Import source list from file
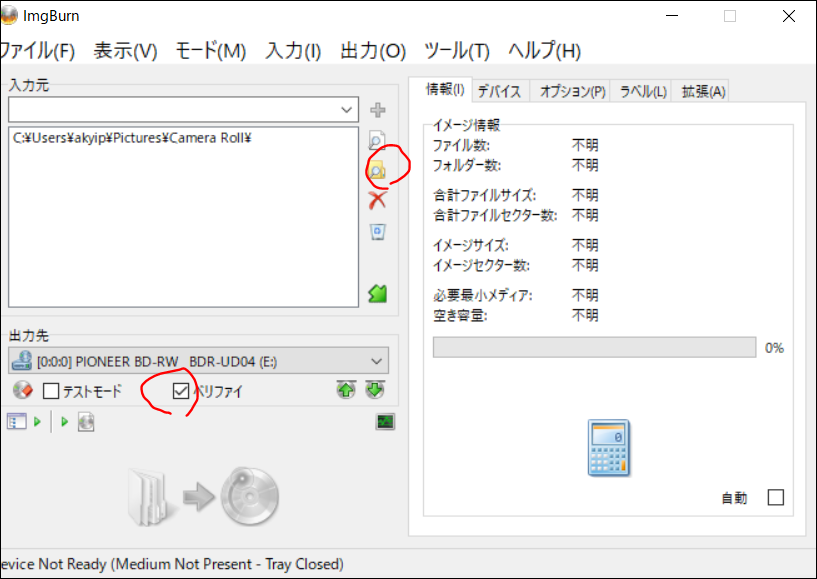817x579 pixels. (380, 292)
